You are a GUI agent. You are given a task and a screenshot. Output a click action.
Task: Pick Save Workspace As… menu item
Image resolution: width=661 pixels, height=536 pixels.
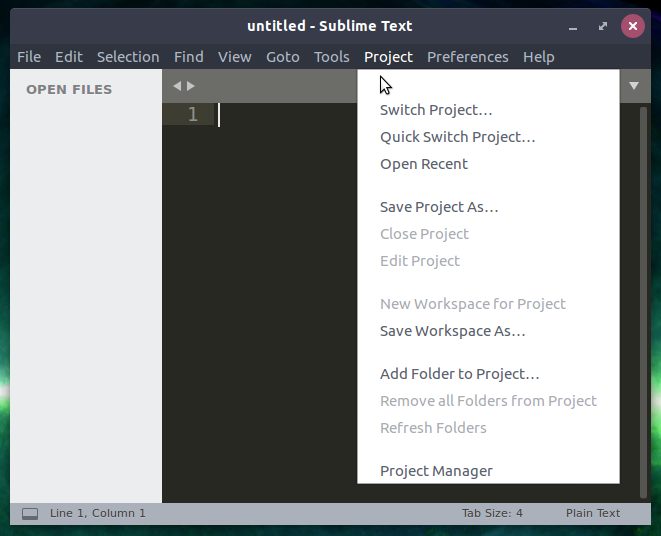point(452,331)
